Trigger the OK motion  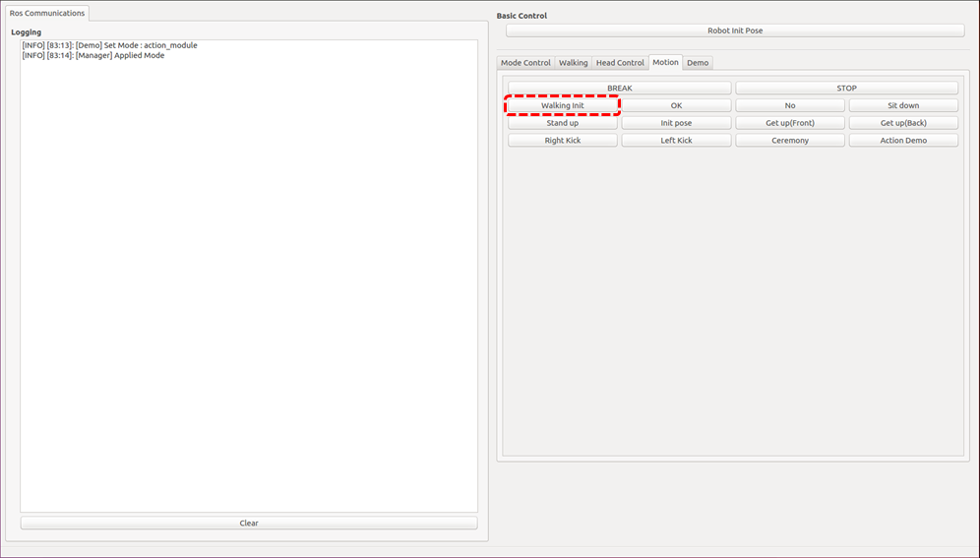pos(676,105)
